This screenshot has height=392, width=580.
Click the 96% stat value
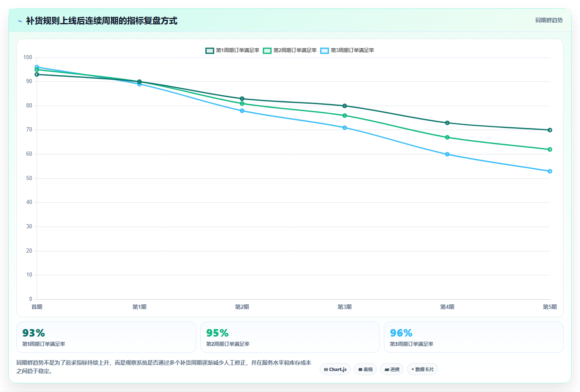(401, 333)
